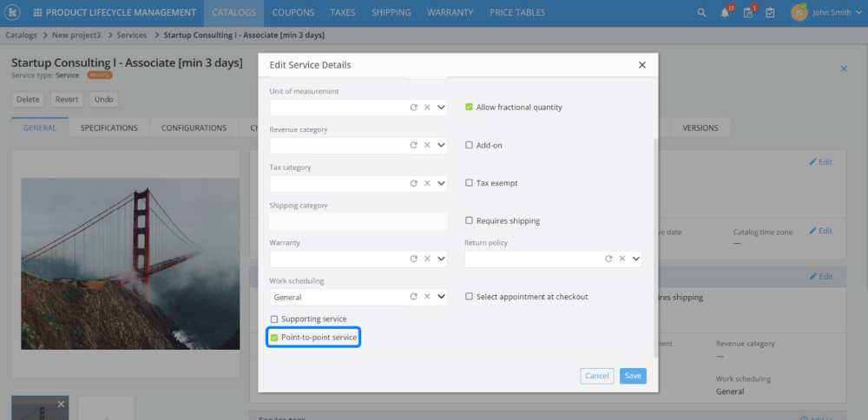Uncheck Allow fractional quantity
Screen dimensions: 868x420
(x=469, y=108)
